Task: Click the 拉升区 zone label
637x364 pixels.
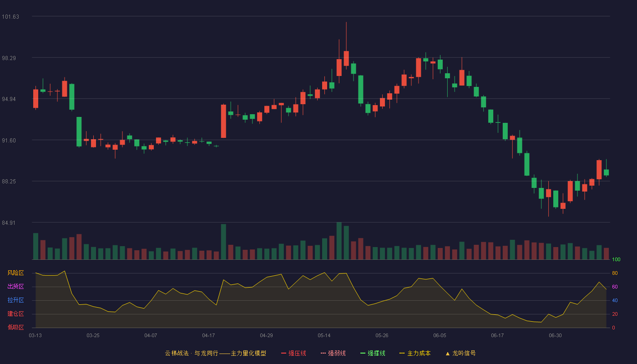Action: click(15, 300)
